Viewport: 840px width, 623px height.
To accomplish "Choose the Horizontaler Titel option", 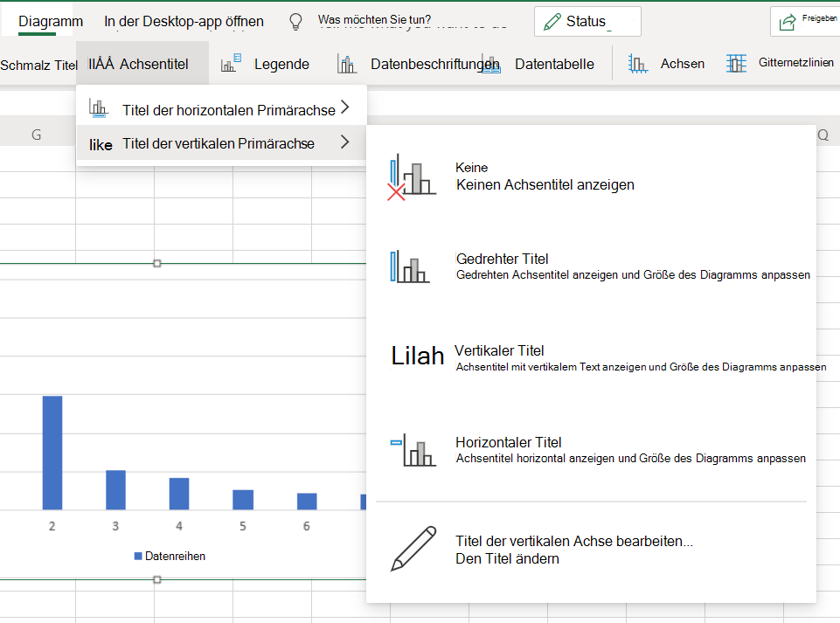I will point(592,450).
